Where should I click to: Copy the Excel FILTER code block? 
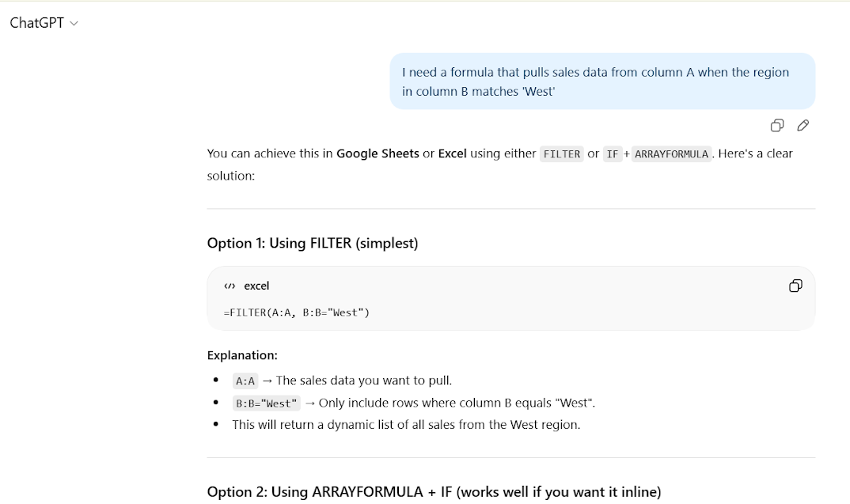(x=795, y=286)
